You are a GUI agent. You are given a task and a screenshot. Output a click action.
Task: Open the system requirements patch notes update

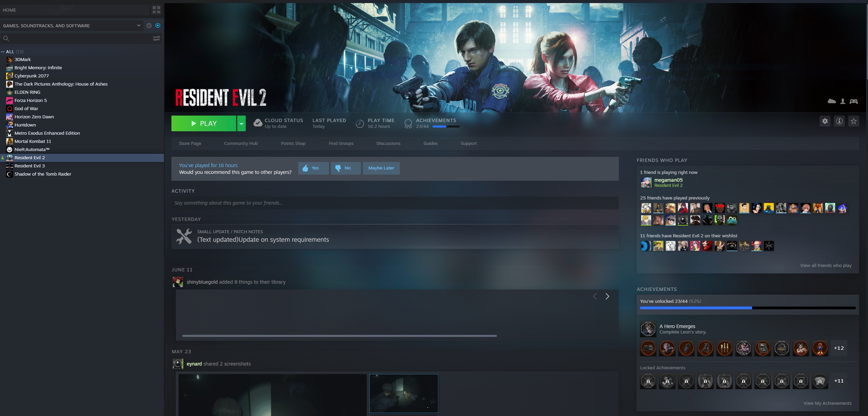pyautogui.click(x=395, y=236)
